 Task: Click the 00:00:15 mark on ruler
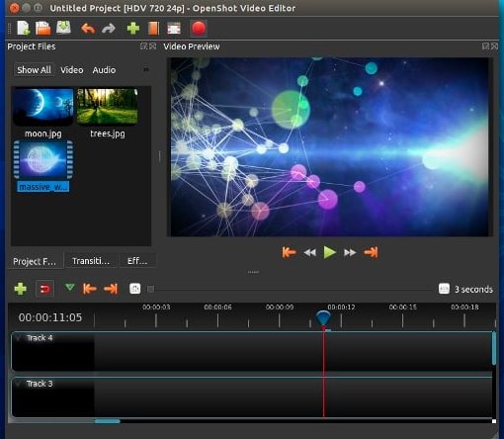(x=403, y=307)
